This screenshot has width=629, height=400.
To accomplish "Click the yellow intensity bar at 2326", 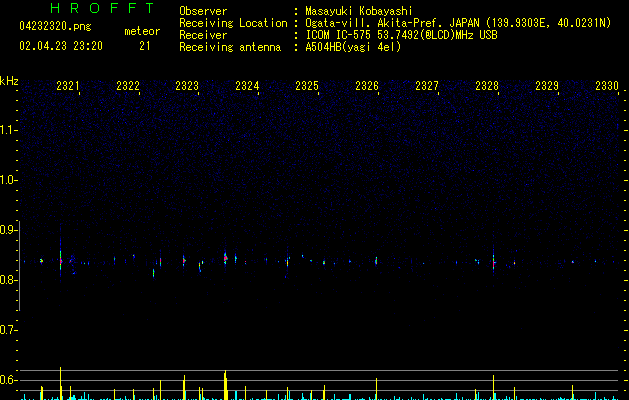I will click(376, 388).
